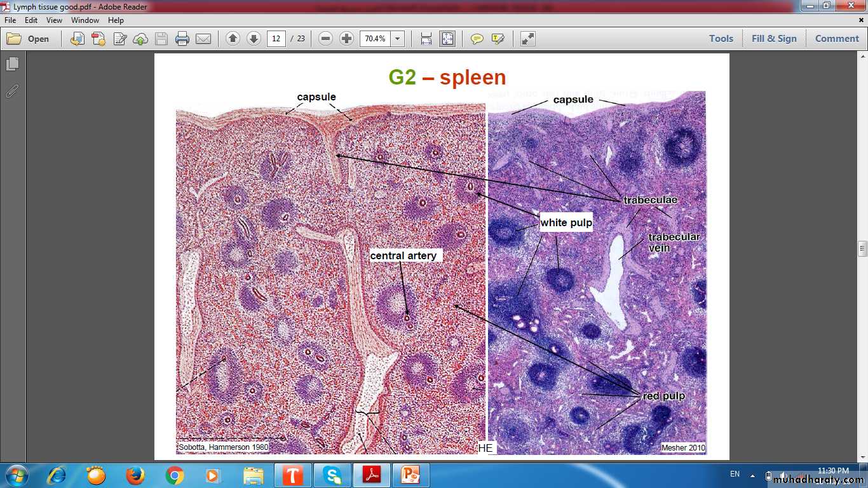868x488 pixels.
Task: Zoom in with plus button
Action: tap(346, 39)
